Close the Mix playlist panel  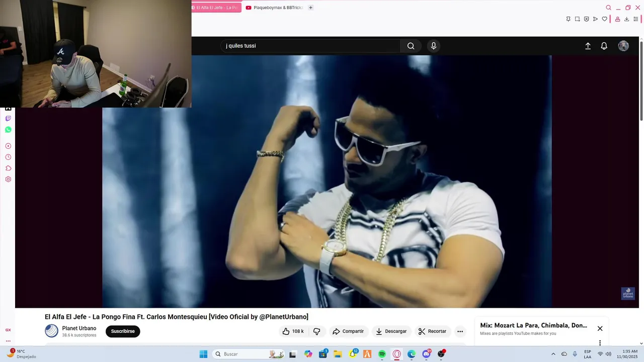(x=600, y=328)
